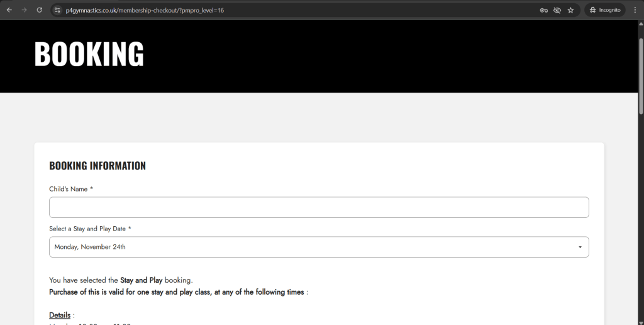Reload the booking page
The image size is (644, 325).
[x=40, y=10]
